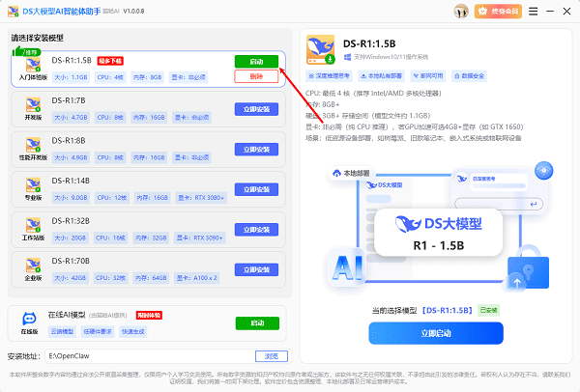This screenshot has height=392, width=580.
Task: Click the DS-R1:70B 企业版 whale icon
Action: pyautogui.click(x=33, y=266)
